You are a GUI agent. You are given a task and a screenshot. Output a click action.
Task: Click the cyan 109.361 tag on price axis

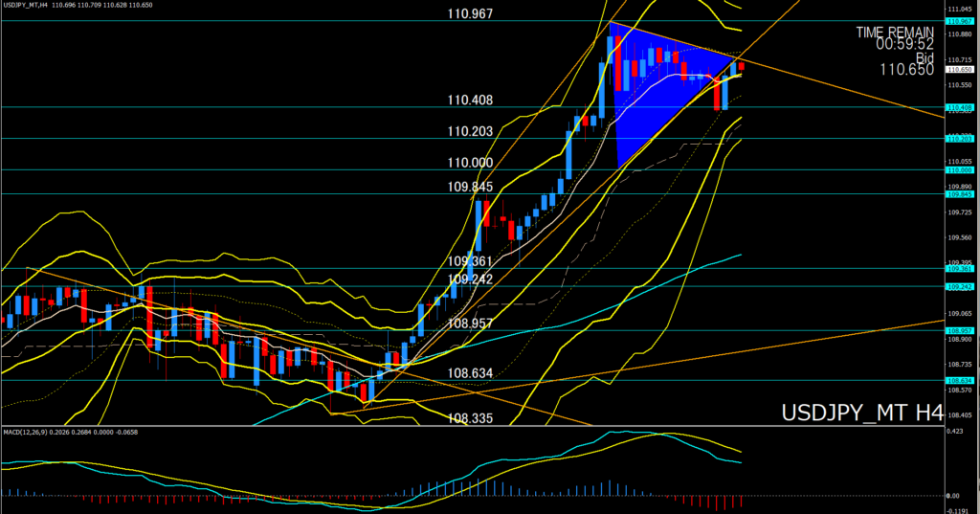click(x=960, y=269)
